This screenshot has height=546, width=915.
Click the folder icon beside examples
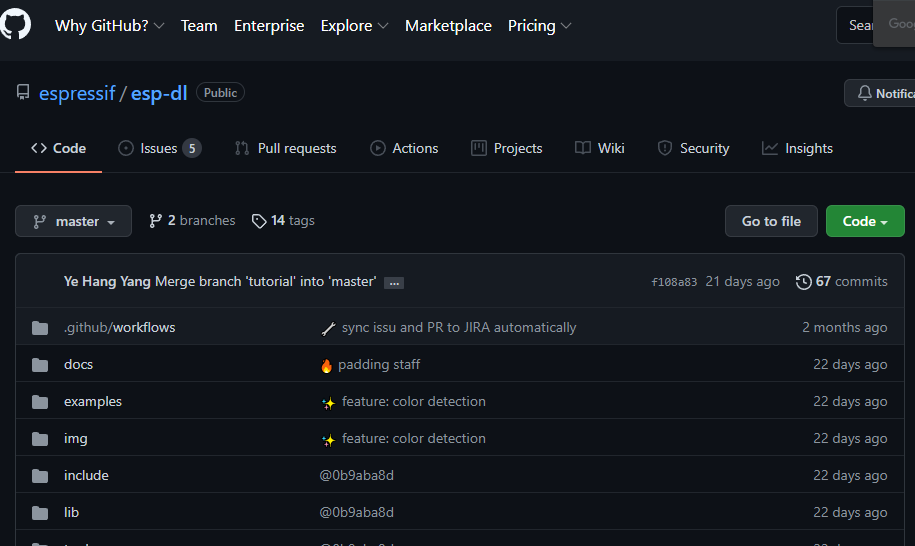coord(40,402)
